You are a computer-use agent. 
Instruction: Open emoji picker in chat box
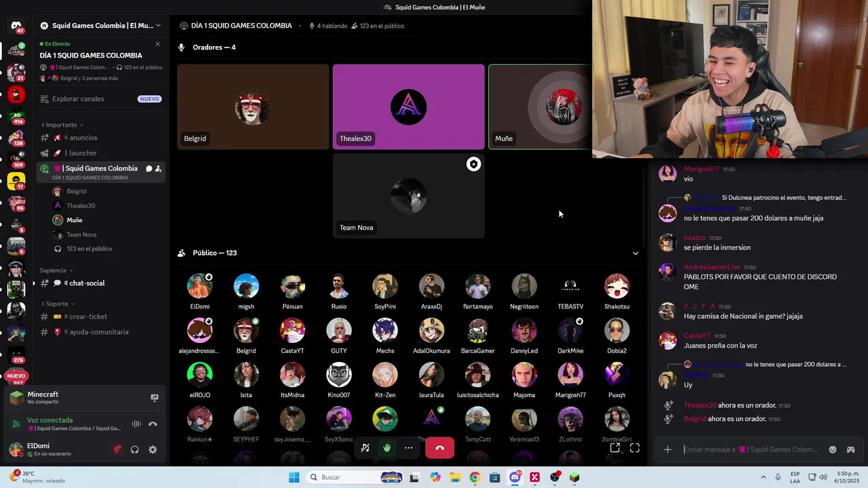[x=833, y=449]
